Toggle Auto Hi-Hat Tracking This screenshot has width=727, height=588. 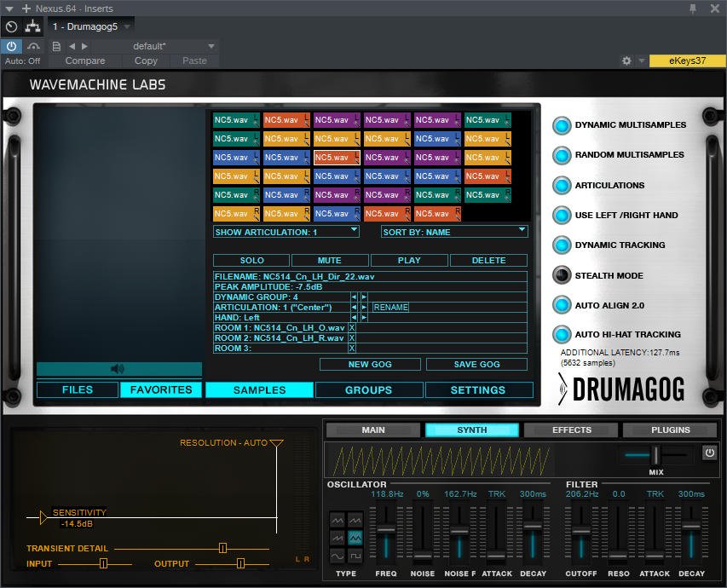tap(562, 334)
